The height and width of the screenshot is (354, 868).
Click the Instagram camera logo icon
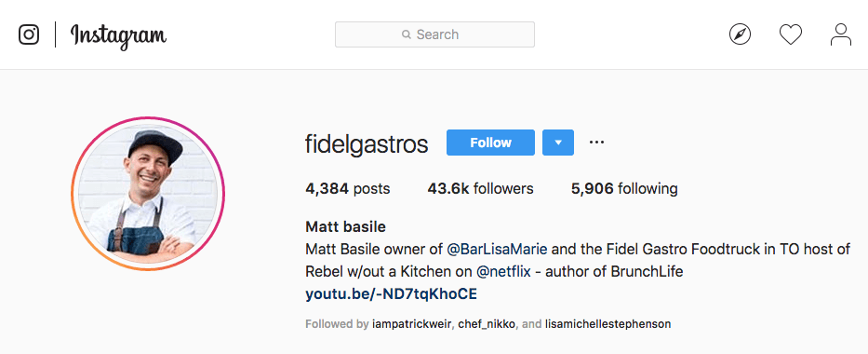tap(29, 34)
